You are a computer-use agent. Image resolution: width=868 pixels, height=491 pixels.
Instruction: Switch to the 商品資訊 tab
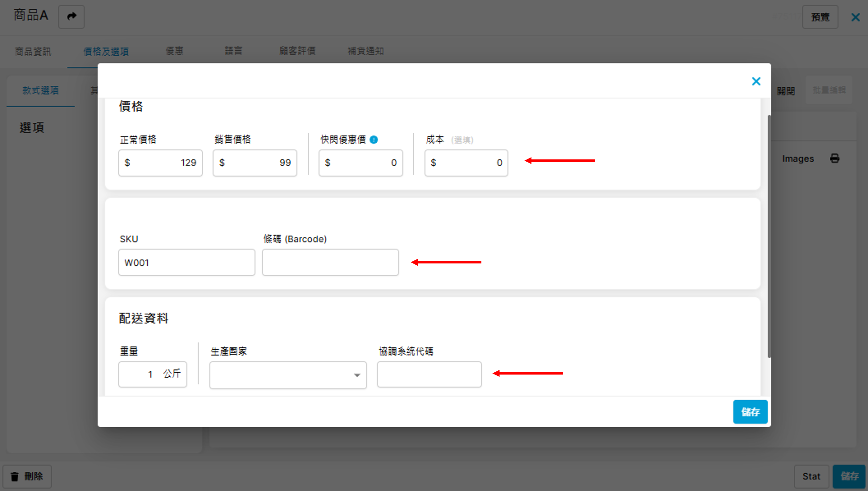click(33, 51)
